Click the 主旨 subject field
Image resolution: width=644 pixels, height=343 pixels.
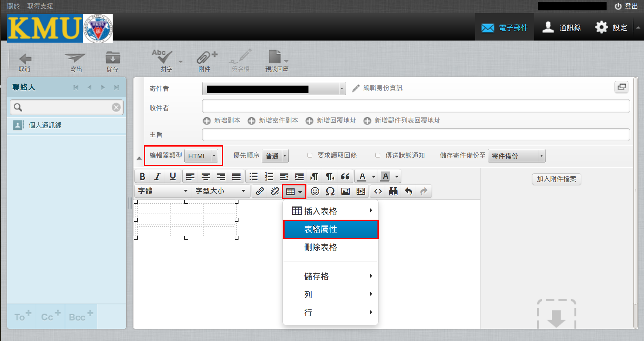click(x=416, y=134)
